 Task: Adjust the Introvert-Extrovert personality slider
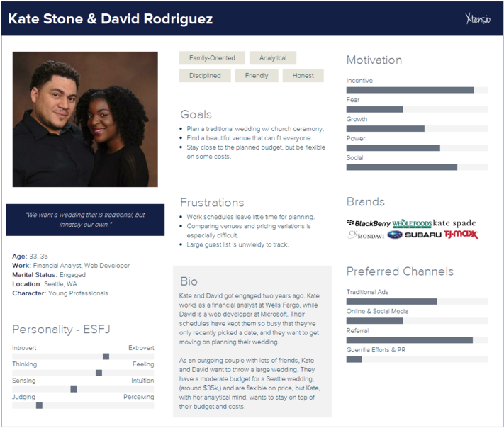pyautogui.click(x=106, y=356)
